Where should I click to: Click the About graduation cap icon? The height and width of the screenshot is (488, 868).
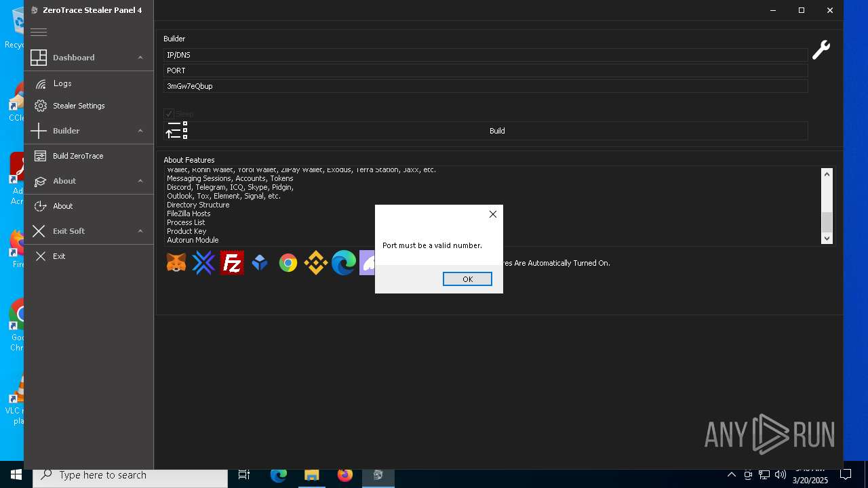point(40,181)
